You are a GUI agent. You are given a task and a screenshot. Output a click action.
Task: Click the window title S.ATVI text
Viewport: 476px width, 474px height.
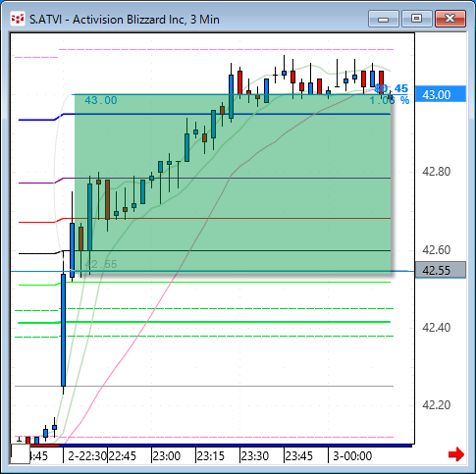click(x=45, y=20)
